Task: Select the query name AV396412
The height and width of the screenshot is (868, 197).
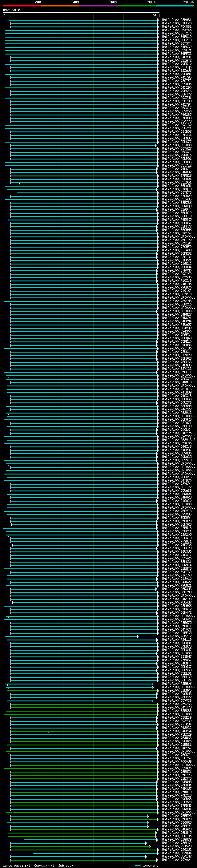Action: [x=11, y=10]
